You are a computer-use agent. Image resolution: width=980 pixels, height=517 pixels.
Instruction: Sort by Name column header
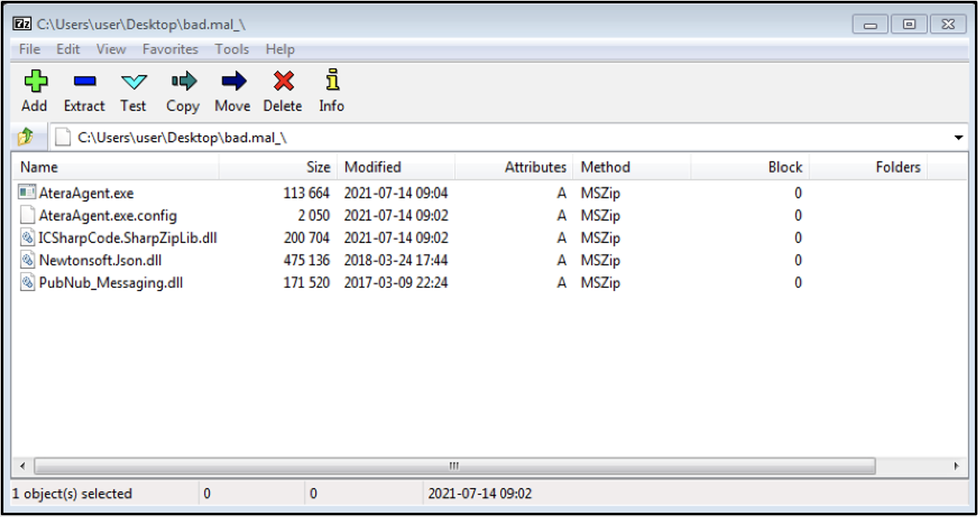tap(116, 167)
